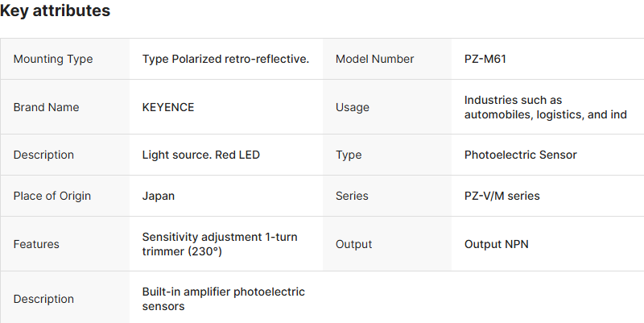Click the Light source Red LED value
This screenshot has height=323, width=644.
[201, 155]
